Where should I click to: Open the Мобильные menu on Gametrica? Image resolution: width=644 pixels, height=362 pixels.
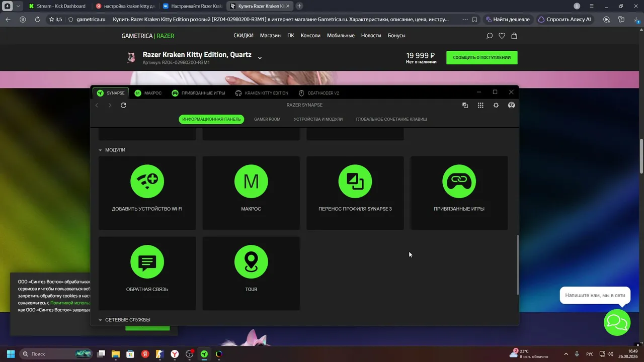tap(341, 36)
